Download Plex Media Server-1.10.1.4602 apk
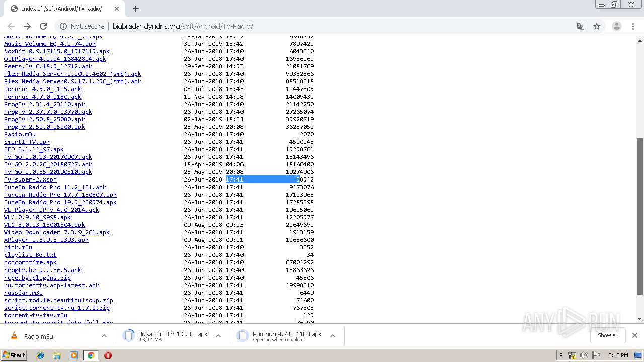The image size is (644, 362). click(x=72, y=74)
